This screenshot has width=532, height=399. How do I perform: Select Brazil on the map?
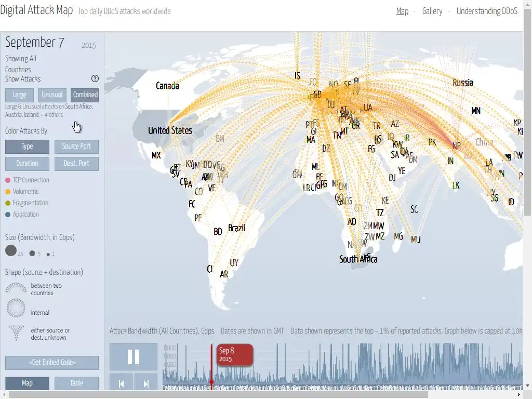pyautogui.click(x=236, y=228)
